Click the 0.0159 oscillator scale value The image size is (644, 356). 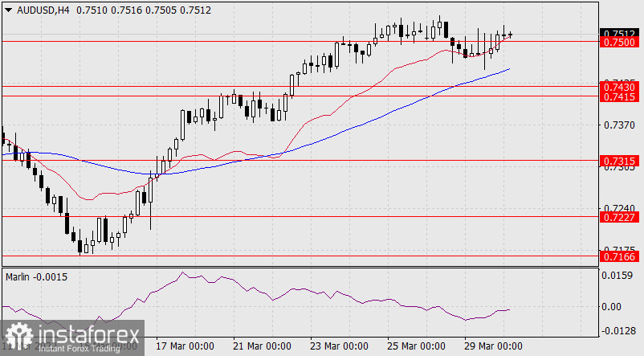pos(617,275)
